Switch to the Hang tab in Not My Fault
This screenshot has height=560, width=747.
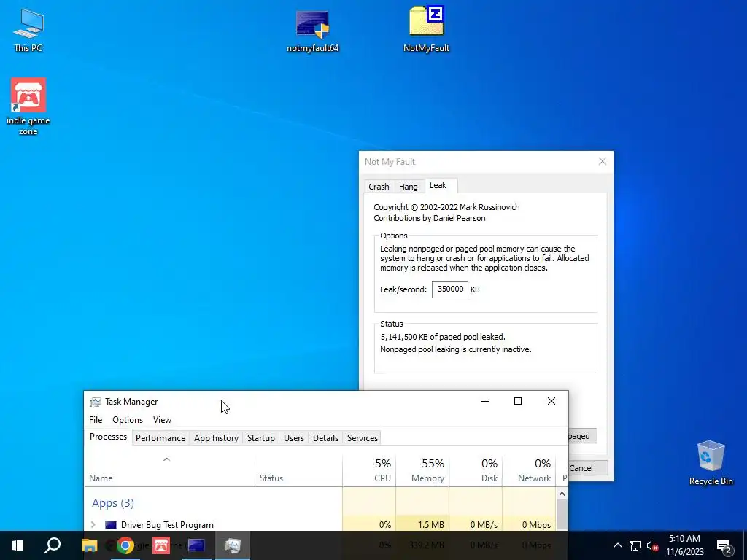point(409,187)
